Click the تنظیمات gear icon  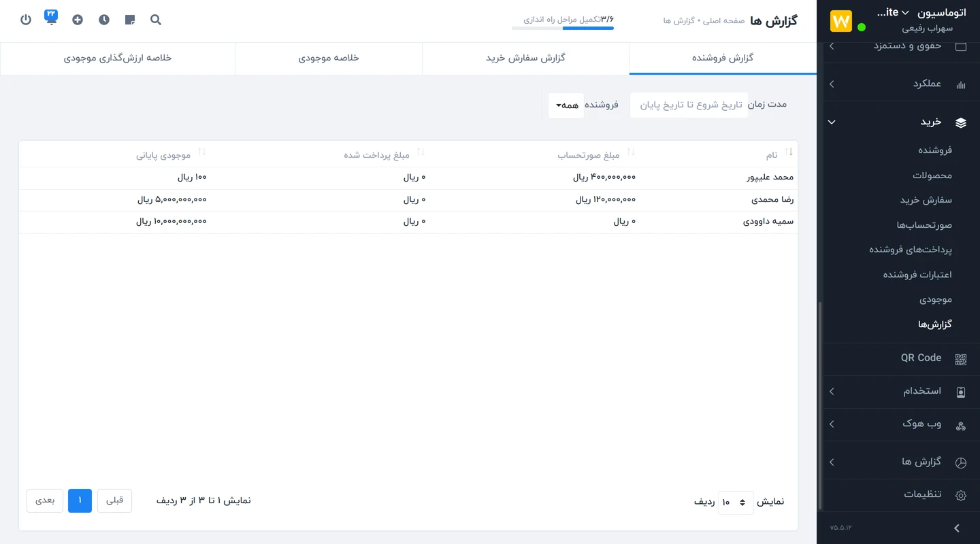(961, 496)
